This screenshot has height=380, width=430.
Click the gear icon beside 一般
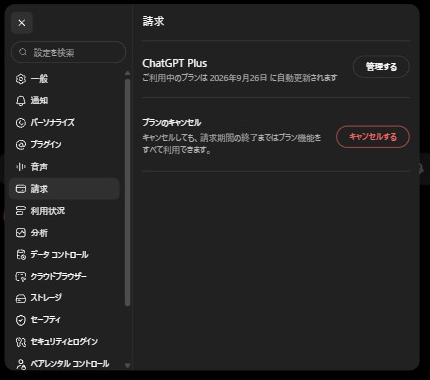(x=21, y=79)
